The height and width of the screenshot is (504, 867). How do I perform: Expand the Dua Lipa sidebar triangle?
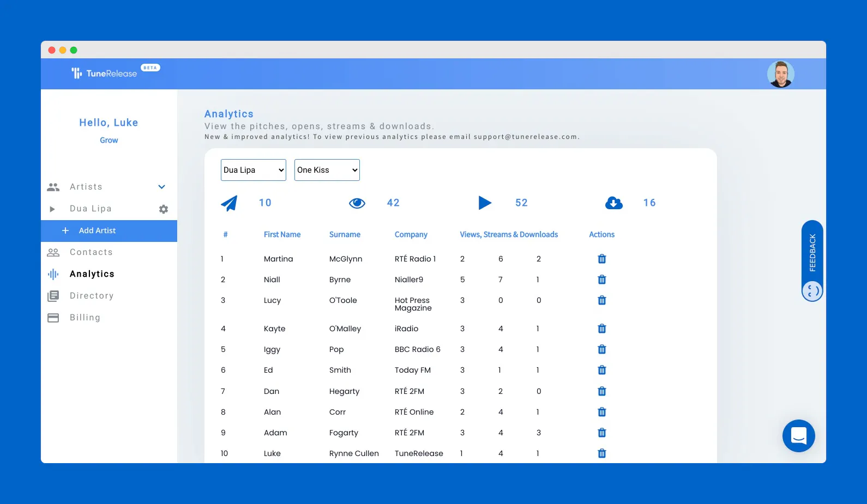point(52,209)
